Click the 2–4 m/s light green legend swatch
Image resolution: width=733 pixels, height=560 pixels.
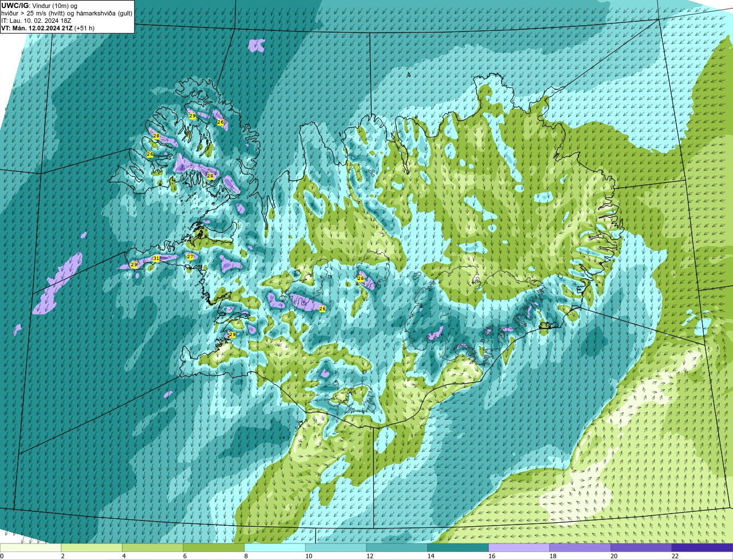[x=92, y=548]
